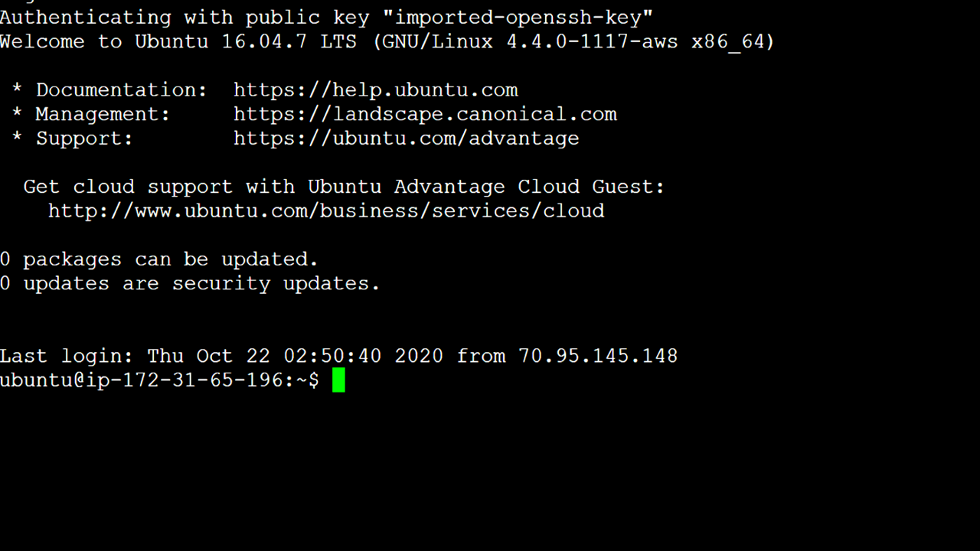The image size is (980, 551).
Task: Click the "imported-openssh-key" text
Action: pos(519,17)
